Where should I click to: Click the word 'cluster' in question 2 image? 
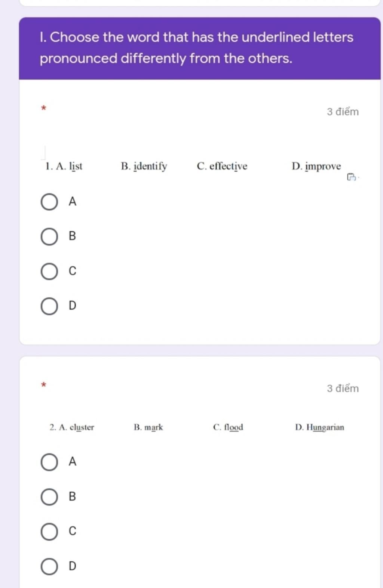pyautogui.click(x=82, y=427)
